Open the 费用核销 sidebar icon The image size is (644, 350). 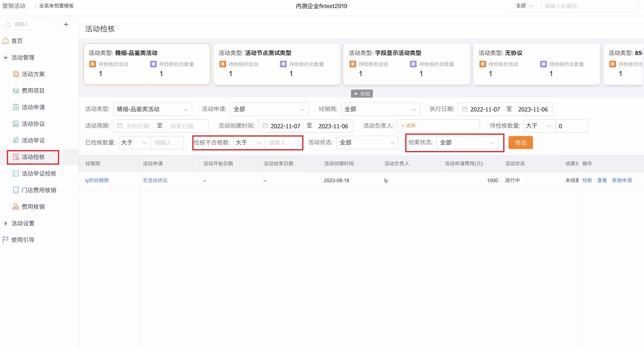(16, 207)
